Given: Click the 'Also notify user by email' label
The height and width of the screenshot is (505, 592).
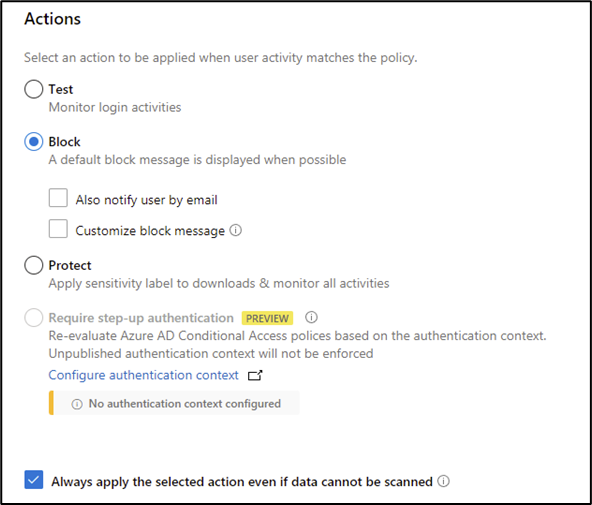Looking at the screenshot, I should [x=146, y=200].
